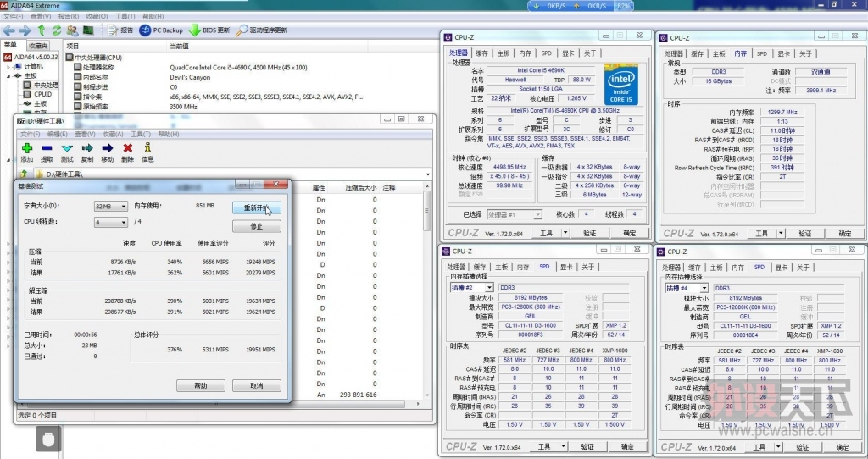The image size is (868, 459).
Task: Click the 当前值 column header in AIDA64
Action: click(x=180, y=47)
